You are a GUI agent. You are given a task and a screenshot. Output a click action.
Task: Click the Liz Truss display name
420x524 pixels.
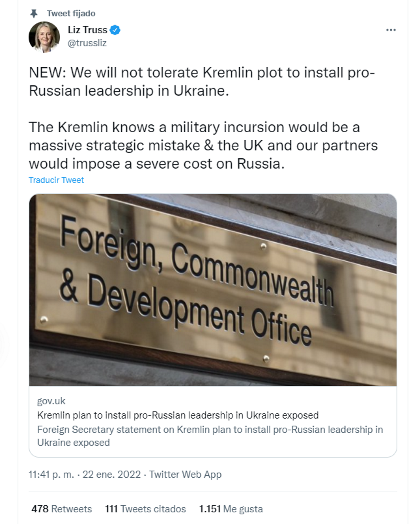point(88,30)
